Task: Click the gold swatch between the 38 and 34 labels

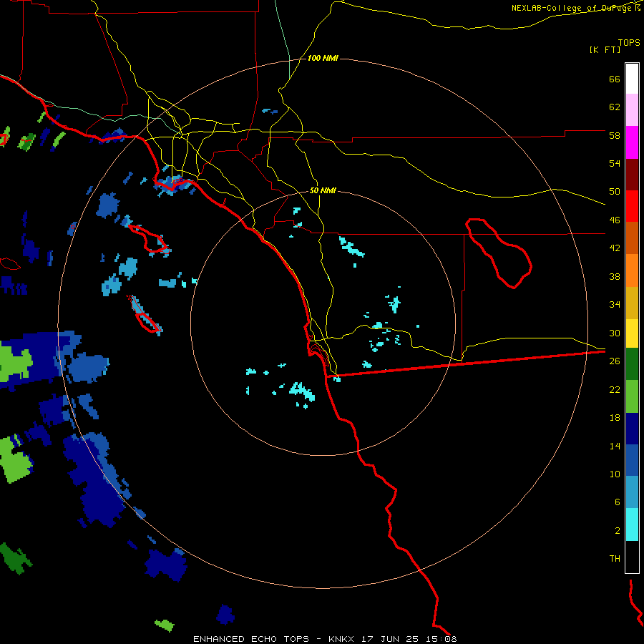Action: 632,303
